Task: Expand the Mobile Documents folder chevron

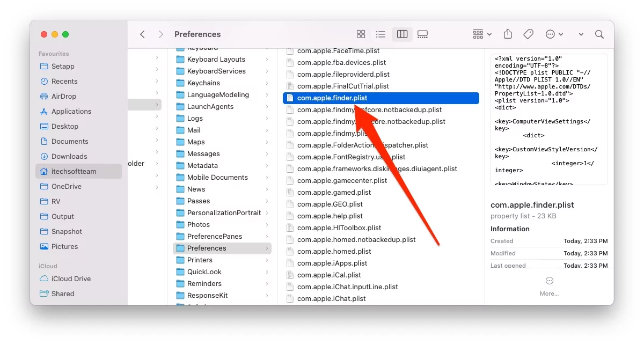Action: pyautogui.click(x=267, y=178)
